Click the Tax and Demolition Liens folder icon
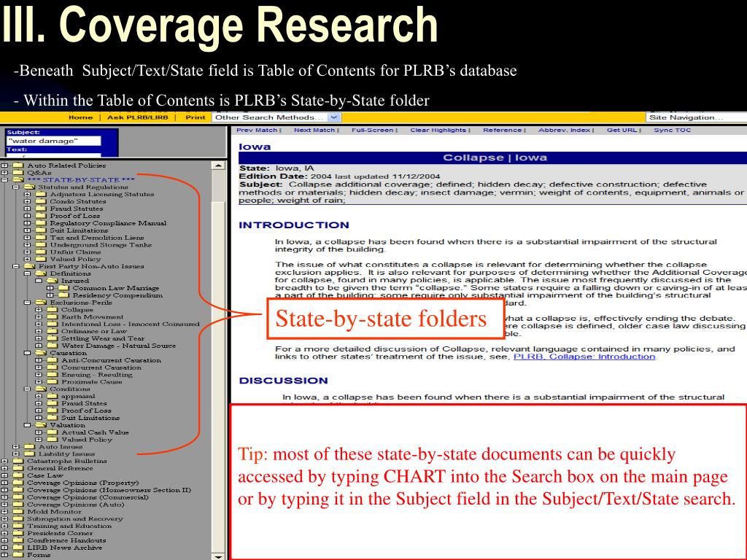The width and height of the screenshot is (747, 560). pyautogui.click(x=41, y=237)
